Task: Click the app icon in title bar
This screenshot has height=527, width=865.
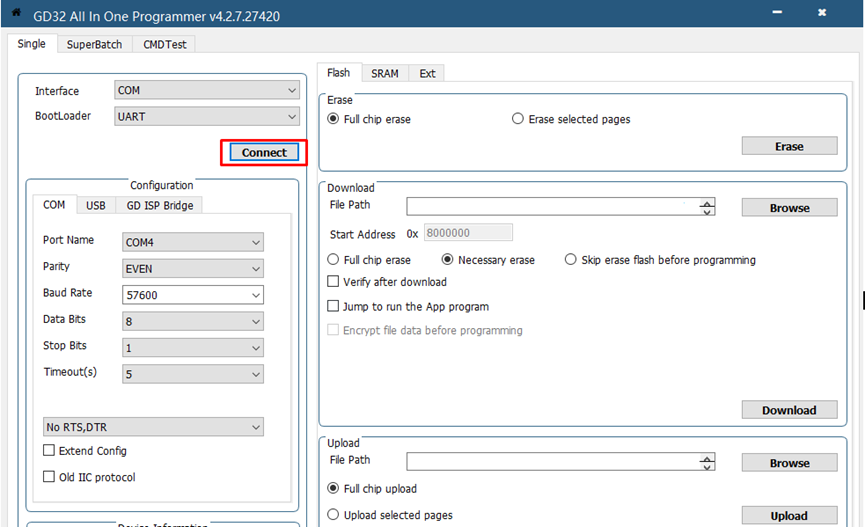Action: pyautogui.click(x=15, y=12)
